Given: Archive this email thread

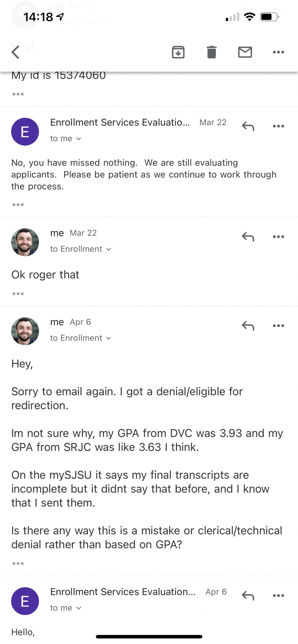Looking at the screenshot, I should point(178,52).
